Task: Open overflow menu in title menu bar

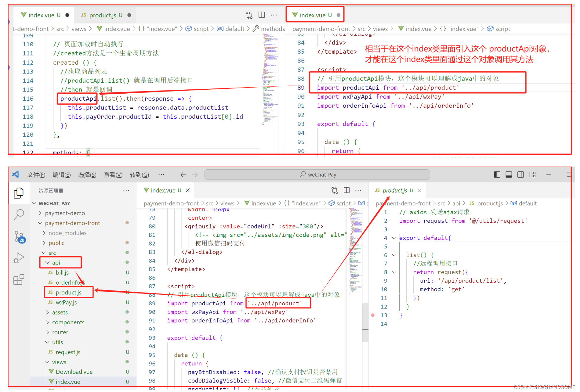Action: point(161,174)
